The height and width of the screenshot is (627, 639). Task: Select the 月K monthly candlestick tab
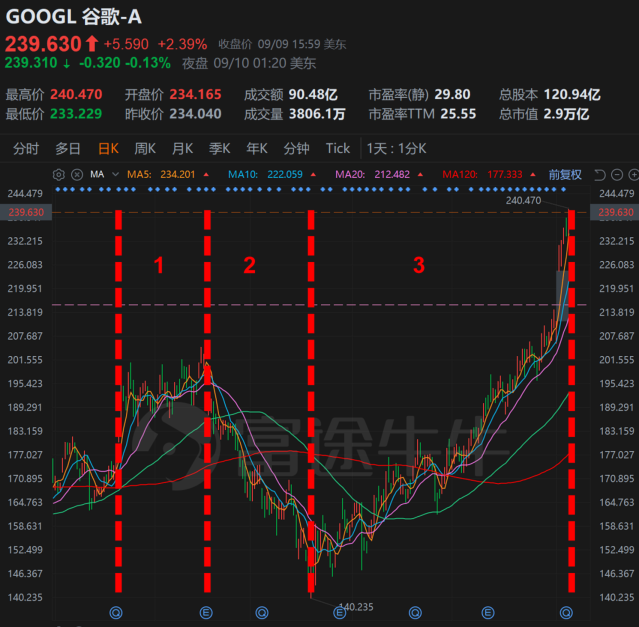pos(182,148)
